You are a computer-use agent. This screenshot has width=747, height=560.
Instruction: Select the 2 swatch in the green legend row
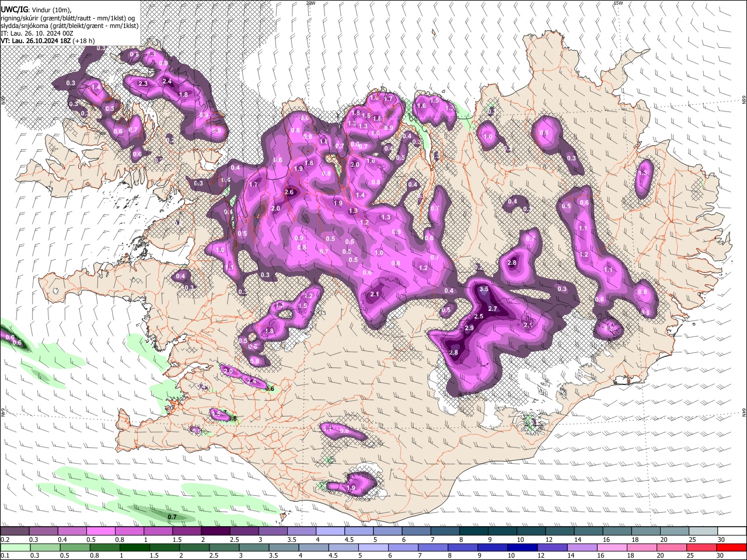[194, 547]
